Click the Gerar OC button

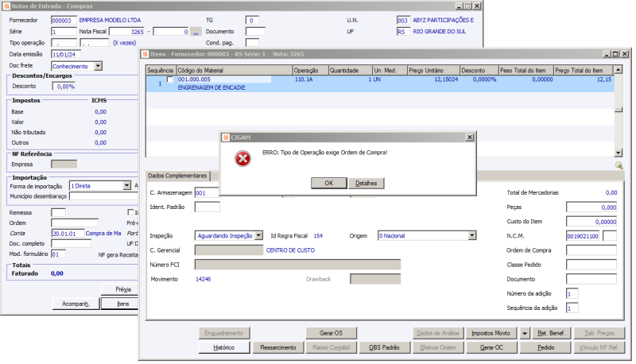(x=491, y=347)
